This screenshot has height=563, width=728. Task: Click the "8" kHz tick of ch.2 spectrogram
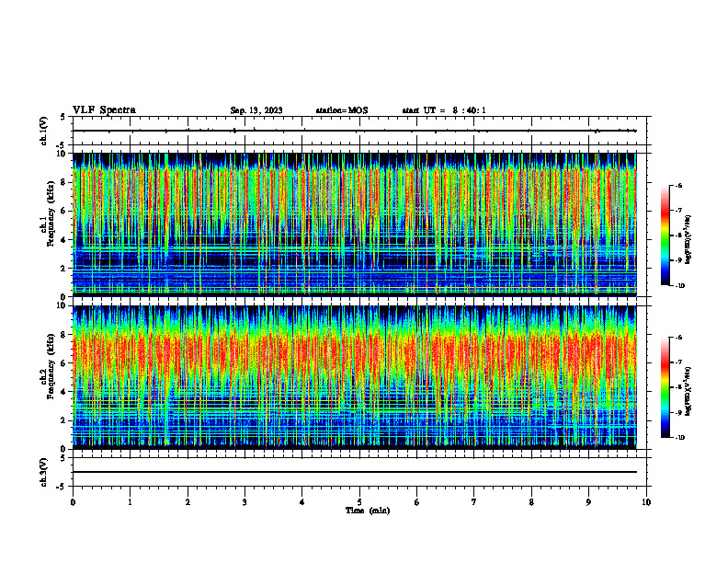tap(64, 335)
